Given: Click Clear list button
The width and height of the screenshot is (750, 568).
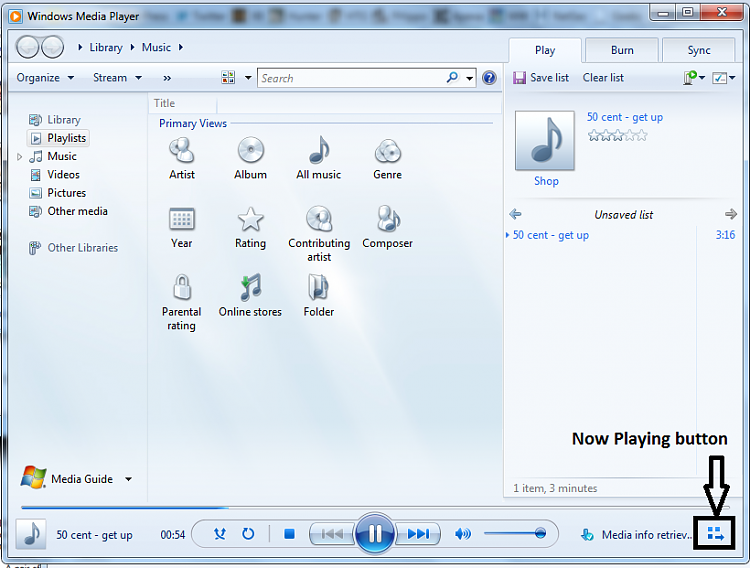Looking at the screenshot, I should 603,78.
